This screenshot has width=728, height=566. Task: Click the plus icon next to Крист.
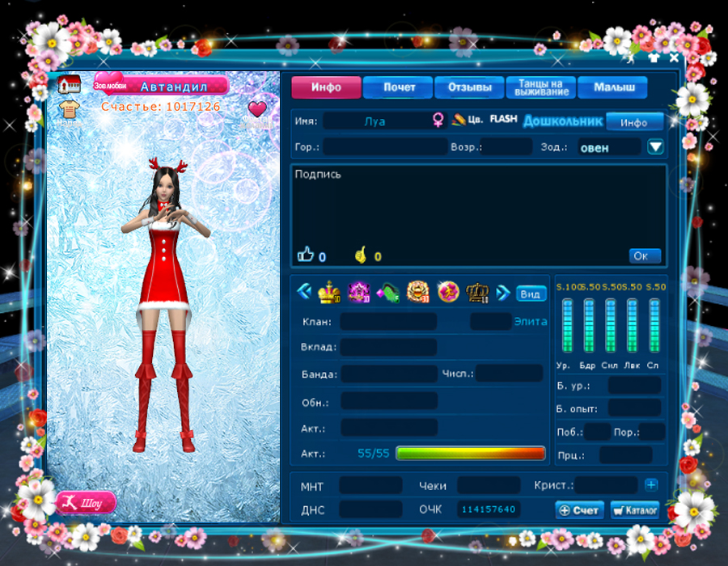651,485
